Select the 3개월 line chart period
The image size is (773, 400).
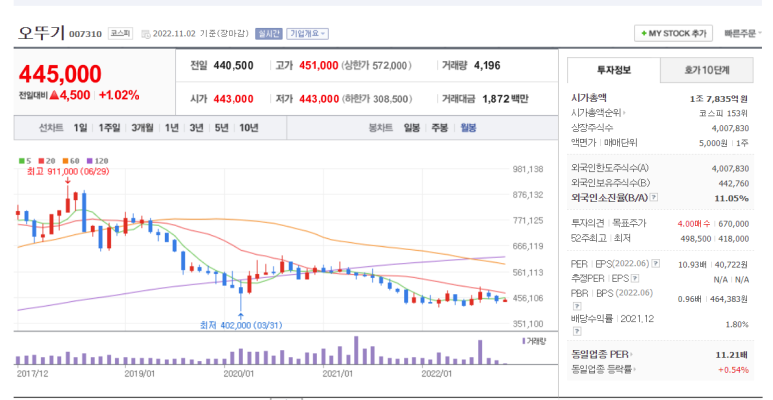coord(142,128)
